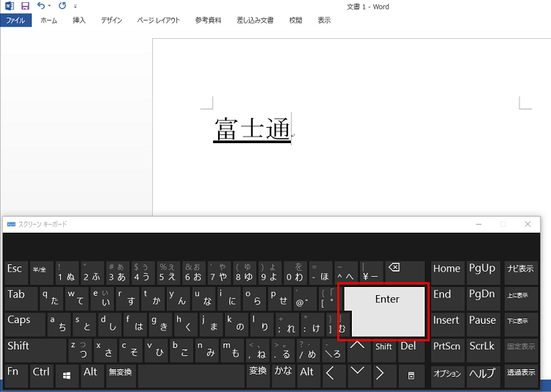
Task: Click the Home key
Action: click(447, 273)
